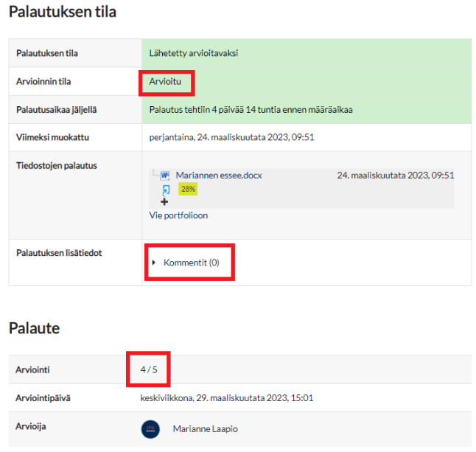Open Marianne Laapio's profile name

point(206,429)
